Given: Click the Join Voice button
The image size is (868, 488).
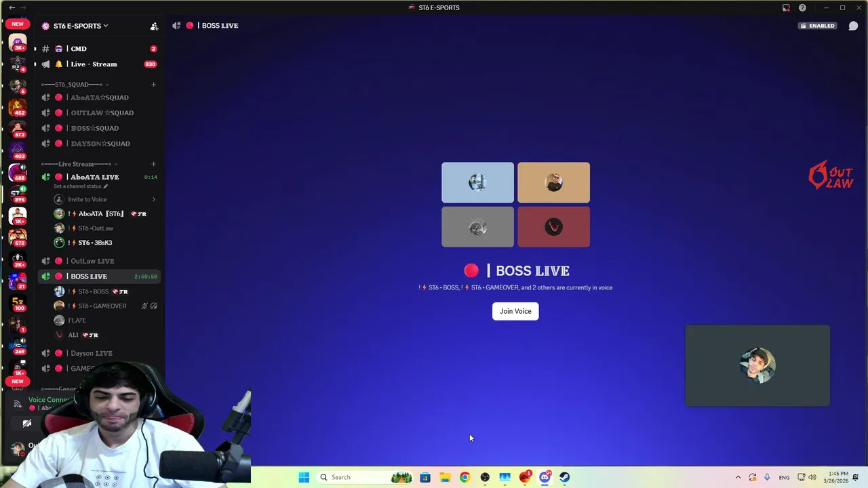Looking at the screenshot, I should pyautogui.click(x=515, y=311).
